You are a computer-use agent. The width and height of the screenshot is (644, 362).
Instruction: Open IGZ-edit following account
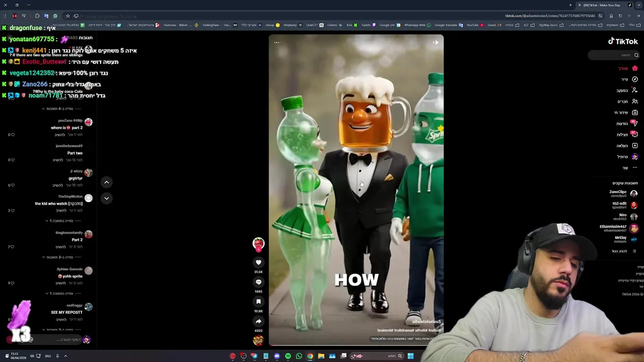tap(624, 205)
